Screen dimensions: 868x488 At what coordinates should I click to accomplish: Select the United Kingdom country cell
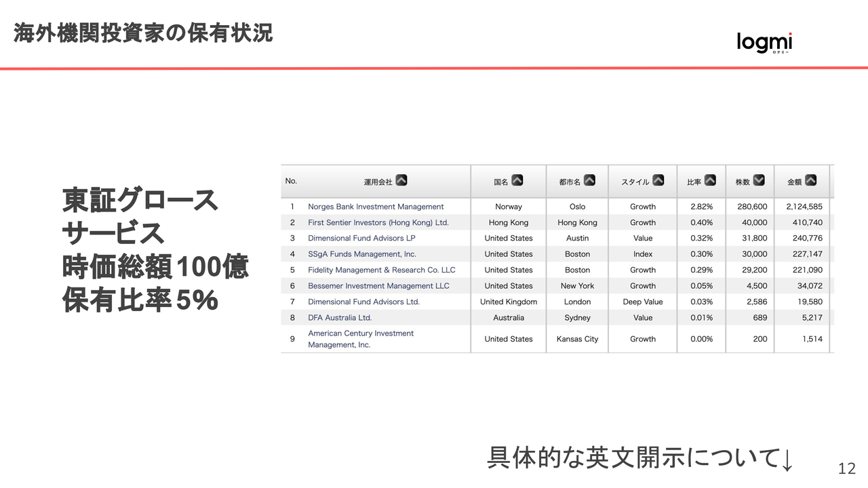click(509, 302)
